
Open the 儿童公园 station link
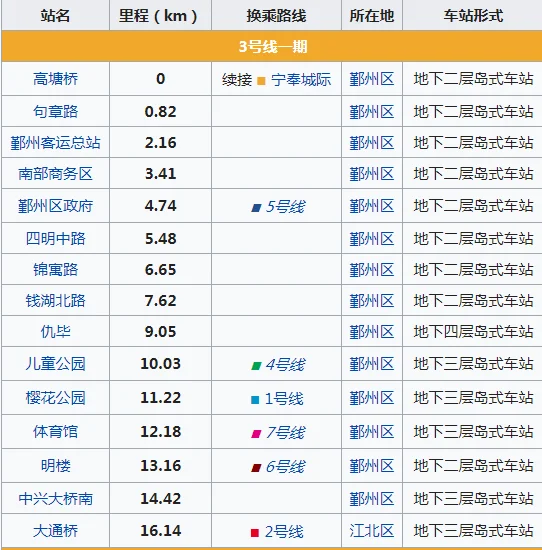(55, 364)
